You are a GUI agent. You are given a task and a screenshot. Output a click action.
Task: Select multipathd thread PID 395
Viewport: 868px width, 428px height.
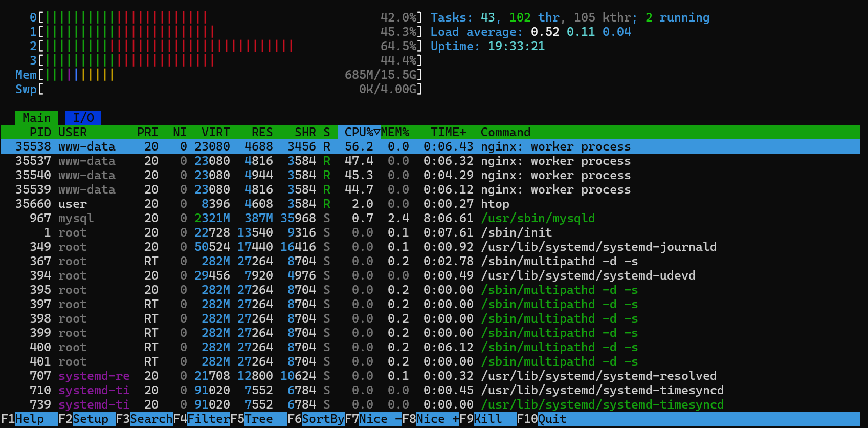(x=431, y=290)
